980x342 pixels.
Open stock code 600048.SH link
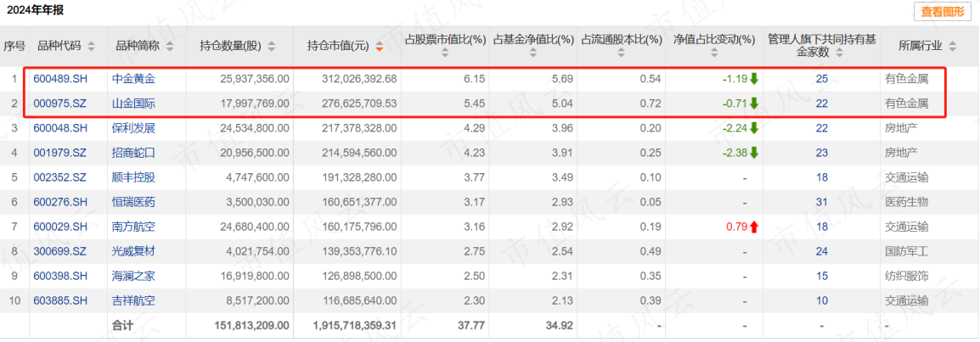click(x=60, y=128)
